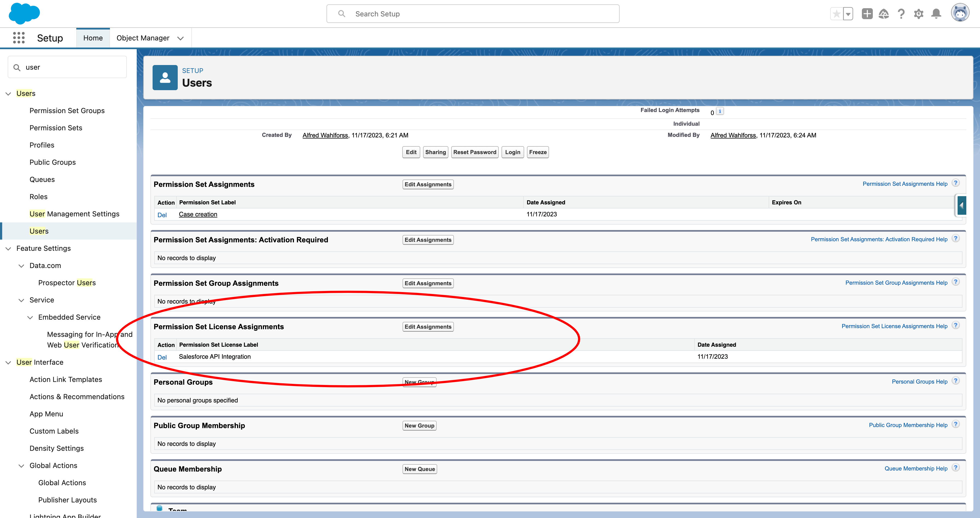Screen dimensions: 980x518
Task: Click the Sharing button
Action: tap(435, 152)
